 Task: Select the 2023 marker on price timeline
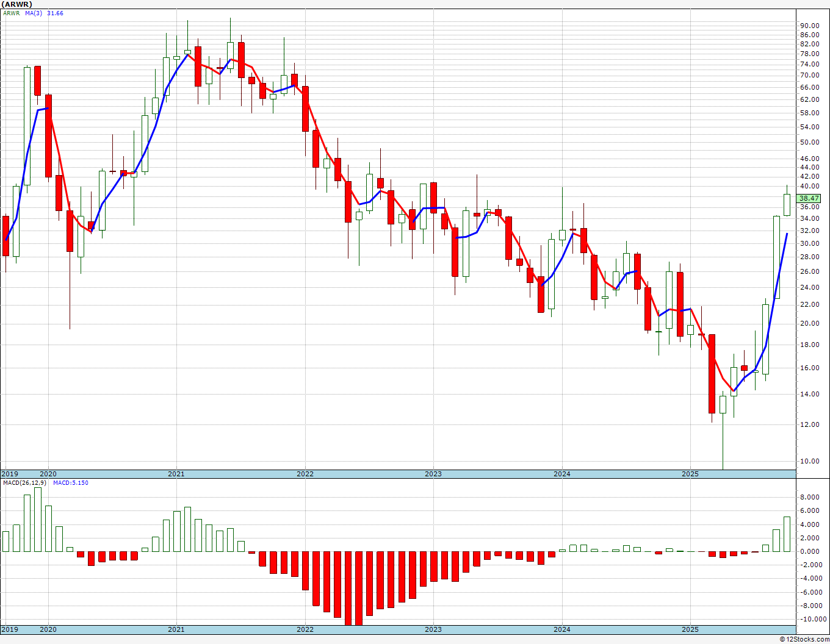[x=433, y=474]
